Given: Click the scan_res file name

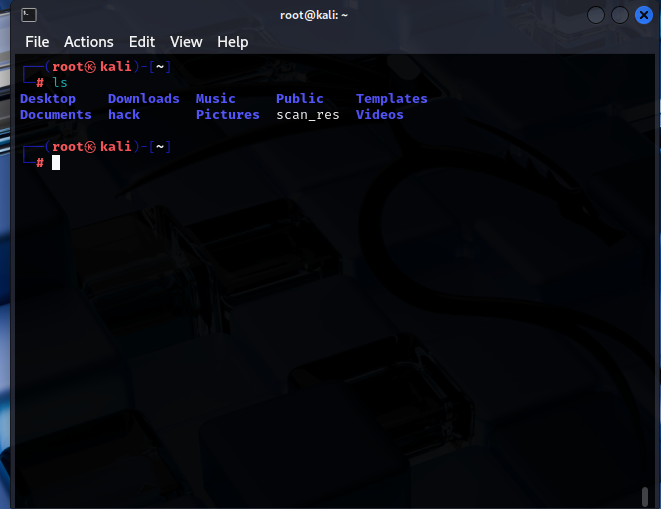Looking at the screenshot, I should click(308, 115).
